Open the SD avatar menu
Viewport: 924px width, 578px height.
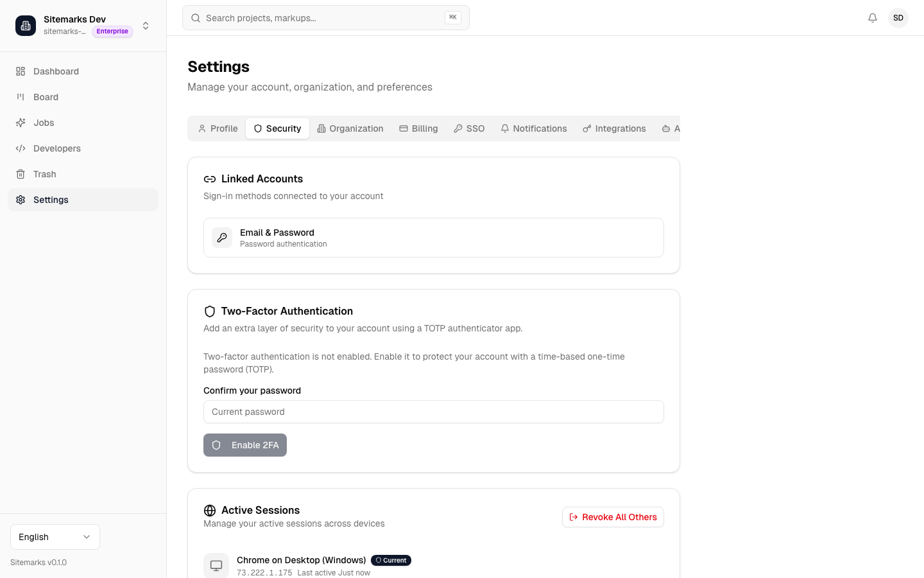click(x=898, y=17)
